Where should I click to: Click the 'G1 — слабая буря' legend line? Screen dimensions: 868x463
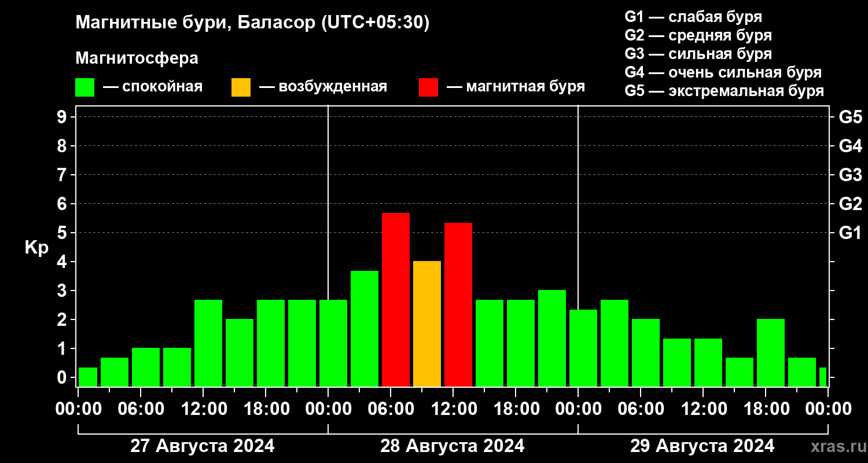(x=693, y=17)
